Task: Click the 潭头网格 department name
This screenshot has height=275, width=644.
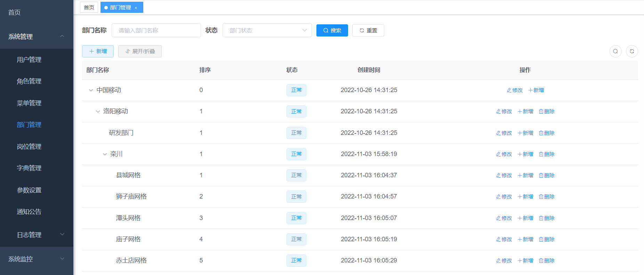Action: [128, 218]
